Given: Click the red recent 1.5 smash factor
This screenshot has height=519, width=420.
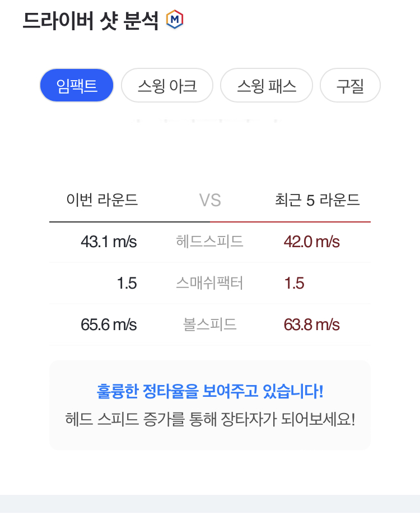Looking at the screenshot, I should (x=295, y=283).
